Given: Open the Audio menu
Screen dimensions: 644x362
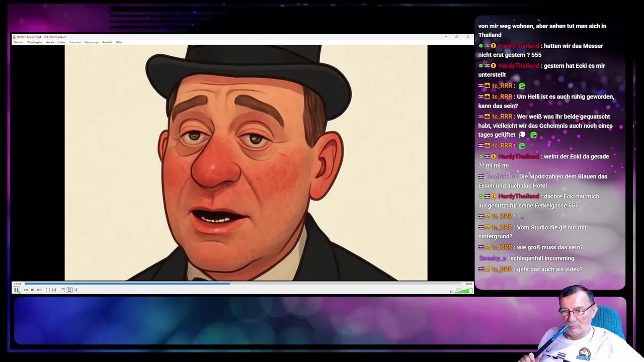Looking at the screenshot, I should pos(50,42).
